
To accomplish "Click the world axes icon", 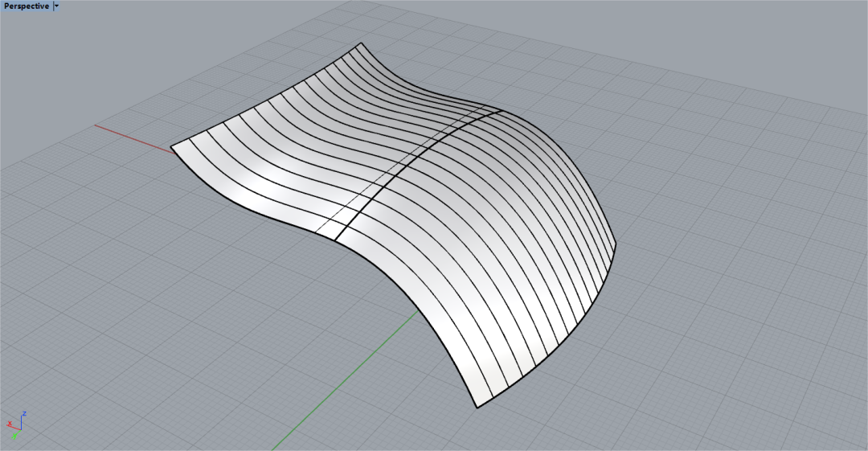I will 17,425.
